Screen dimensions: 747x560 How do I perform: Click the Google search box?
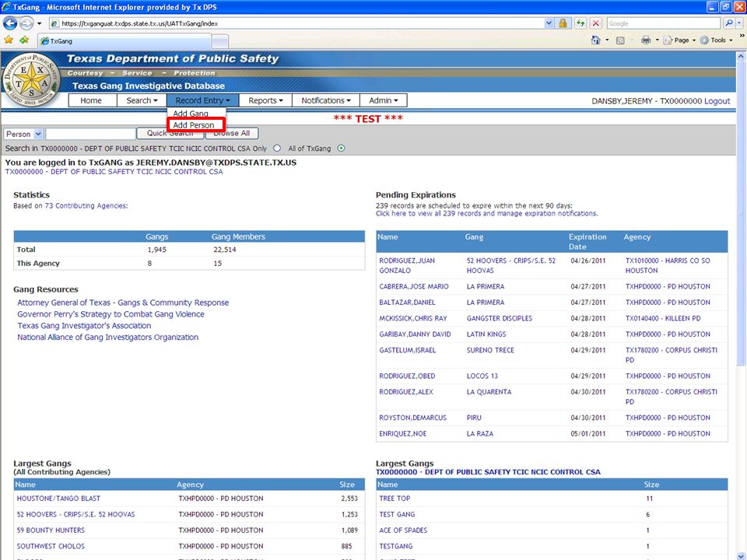(663, 23)
